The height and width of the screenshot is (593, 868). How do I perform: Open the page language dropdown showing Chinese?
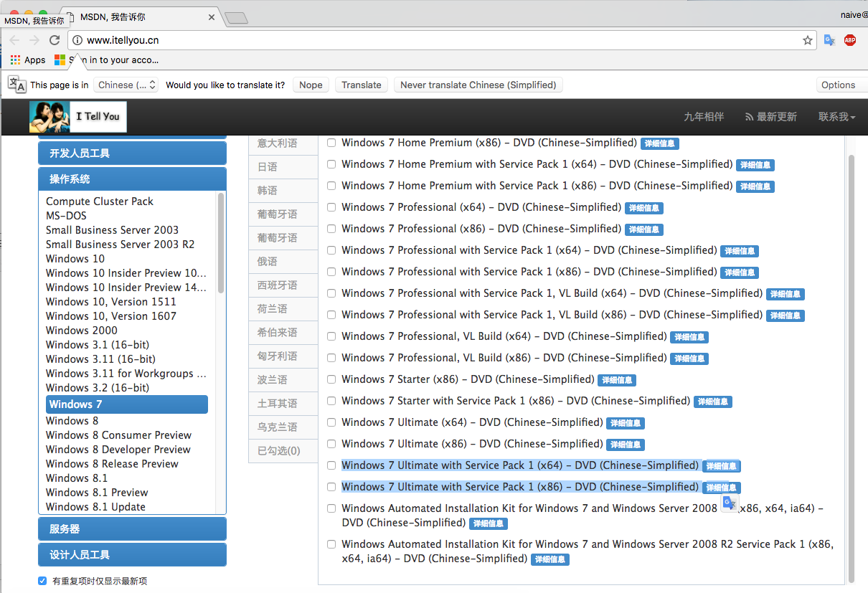(x=126, y=85)
